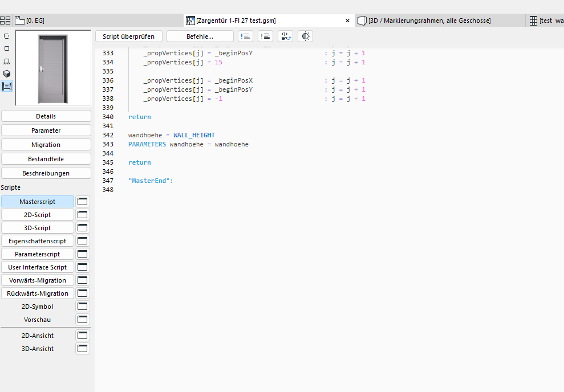Open the Bestandteile section
564x392 pixels.
46,159
